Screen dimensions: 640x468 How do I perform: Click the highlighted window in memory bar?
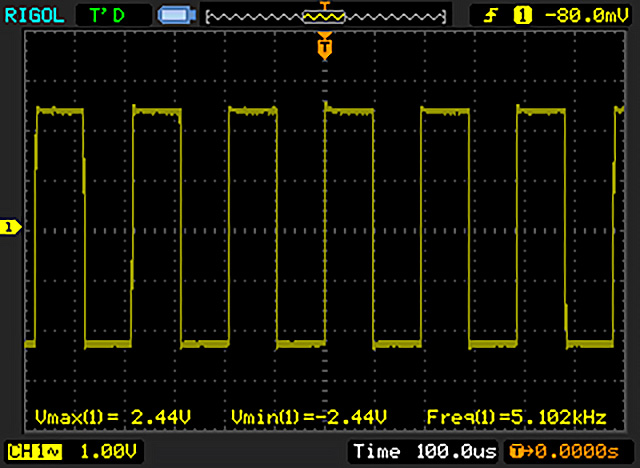tap(323, 16)
